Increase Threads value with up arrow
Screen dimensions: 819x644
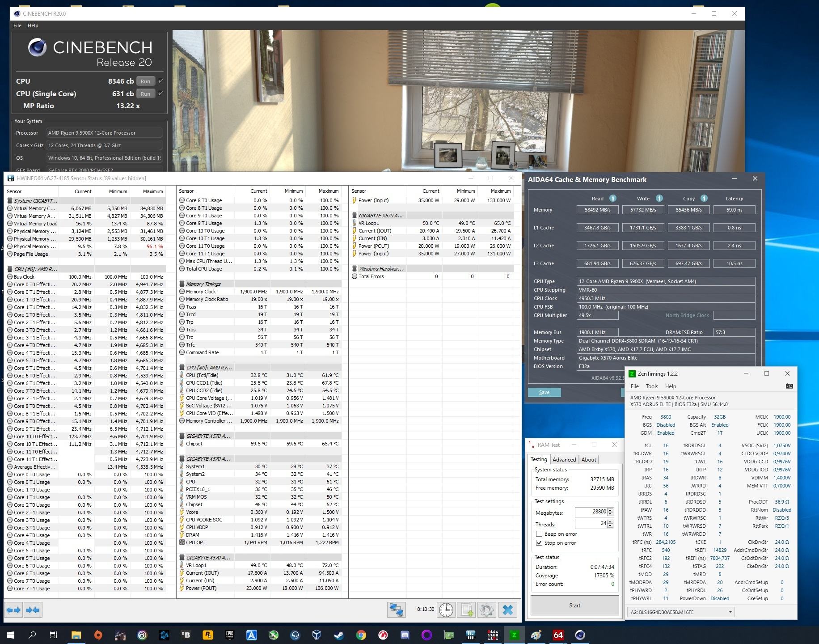[611, 522]
